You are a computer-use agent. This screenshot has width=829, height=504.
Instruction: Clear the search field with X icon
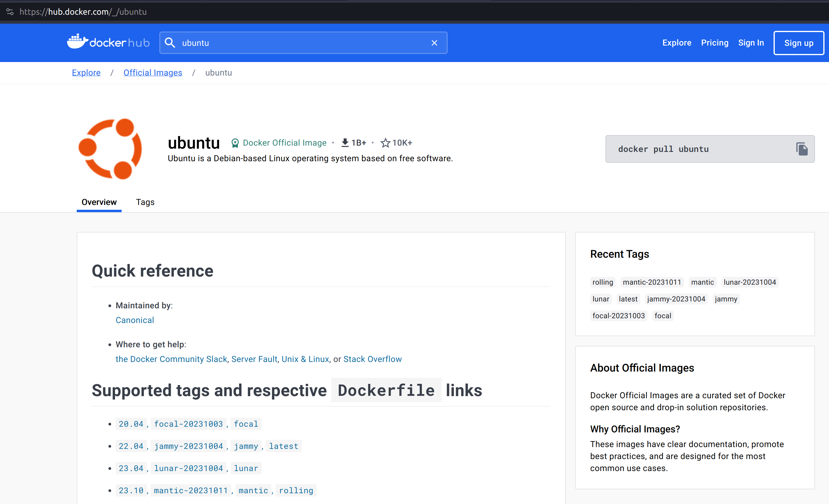[x=434, y=43]
